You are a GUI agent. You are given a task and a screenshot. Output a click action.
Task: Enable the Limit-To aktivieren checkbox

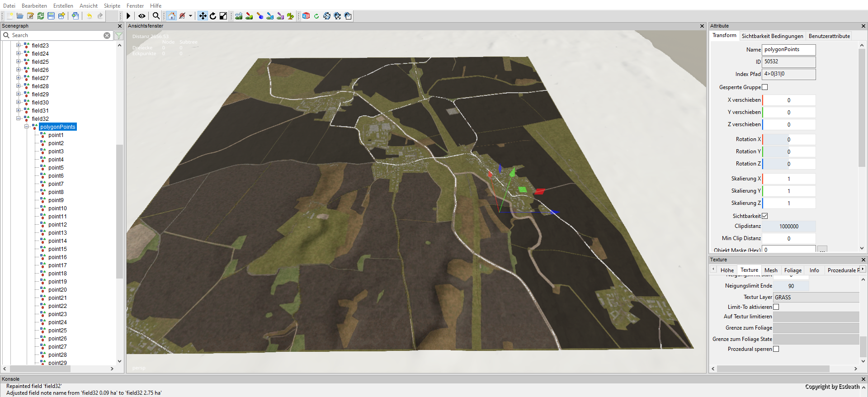pyautogui.click(x=776, y=307)
